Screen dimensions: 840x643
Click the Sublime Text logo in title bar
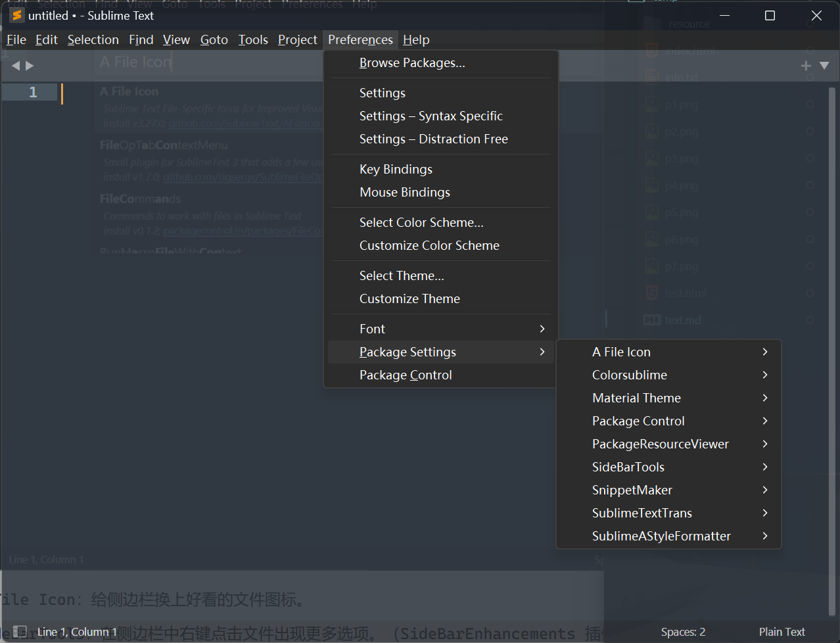click(x=17, y=15)
